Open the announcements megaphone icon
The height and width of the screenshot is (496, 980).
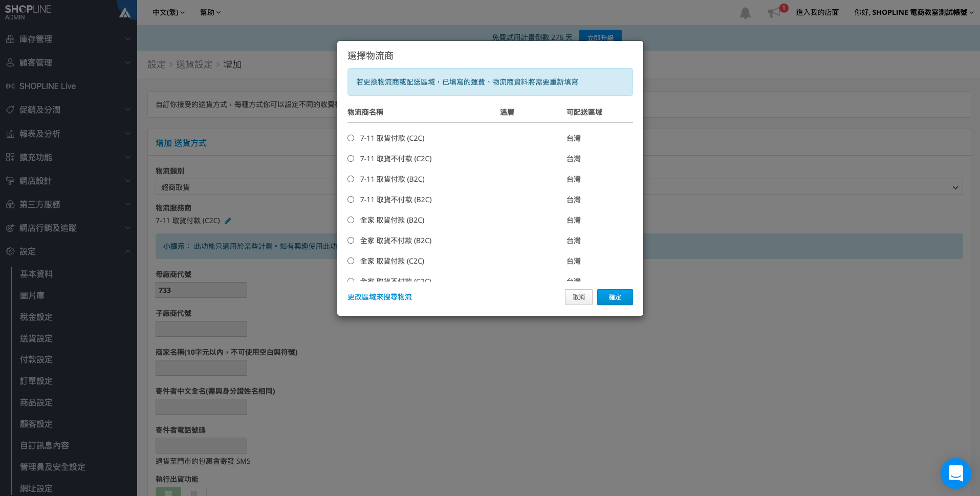coord(774,12)
